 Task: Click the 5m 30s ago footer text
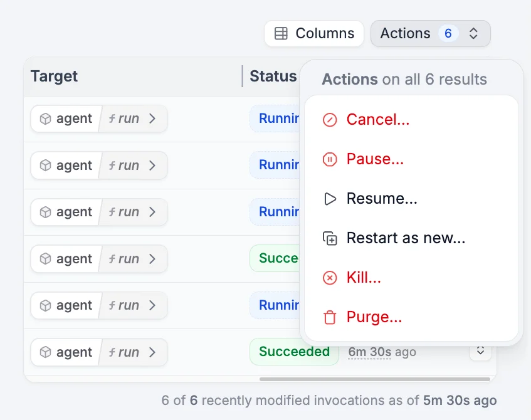pyautogui.click(x=460, y=401)
